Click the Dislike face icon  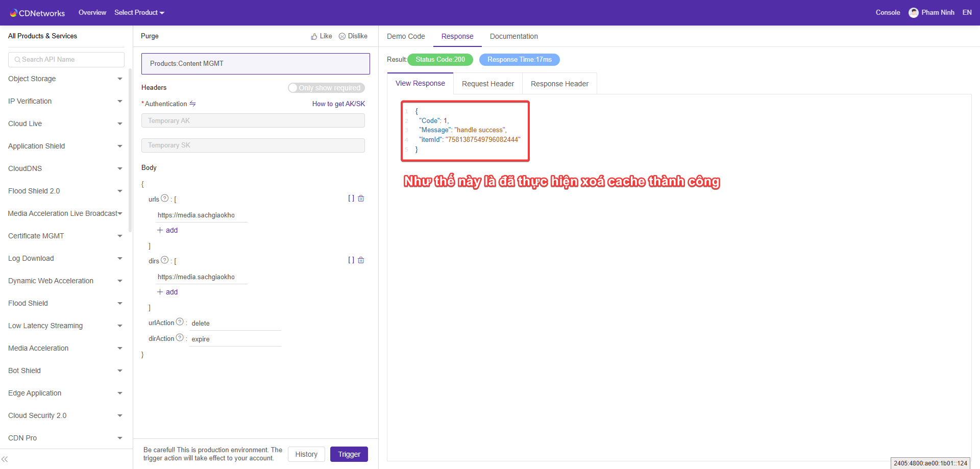click(342, 37)
